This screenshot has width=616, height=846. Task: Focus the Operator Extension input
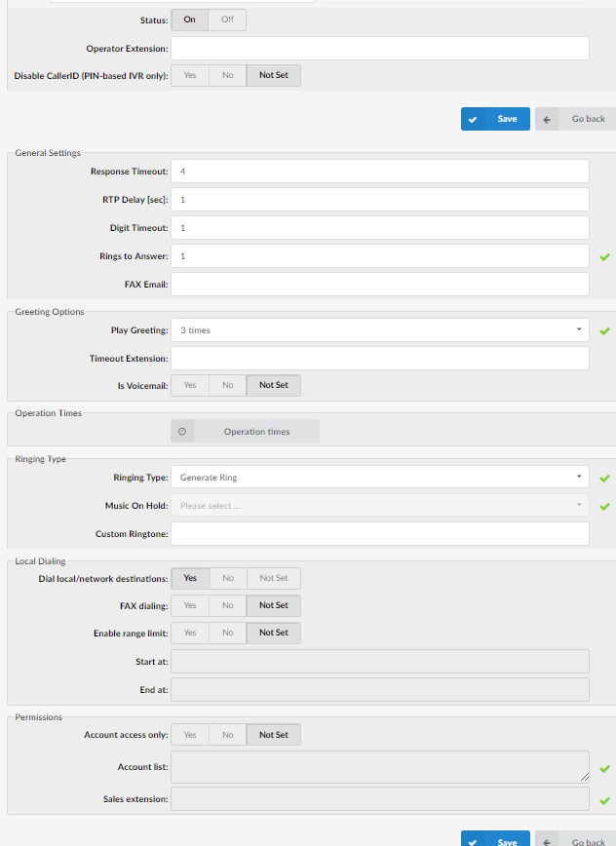[379, 49]
